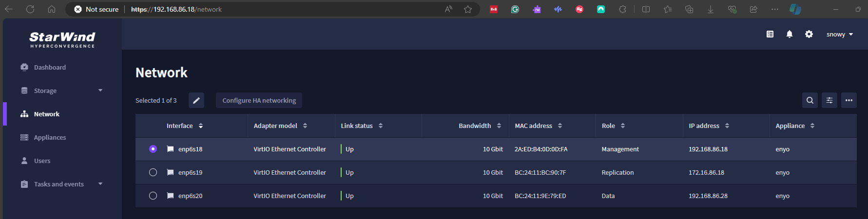Sort by Role column
Viewport: 868px width, 219px height.
623,126
